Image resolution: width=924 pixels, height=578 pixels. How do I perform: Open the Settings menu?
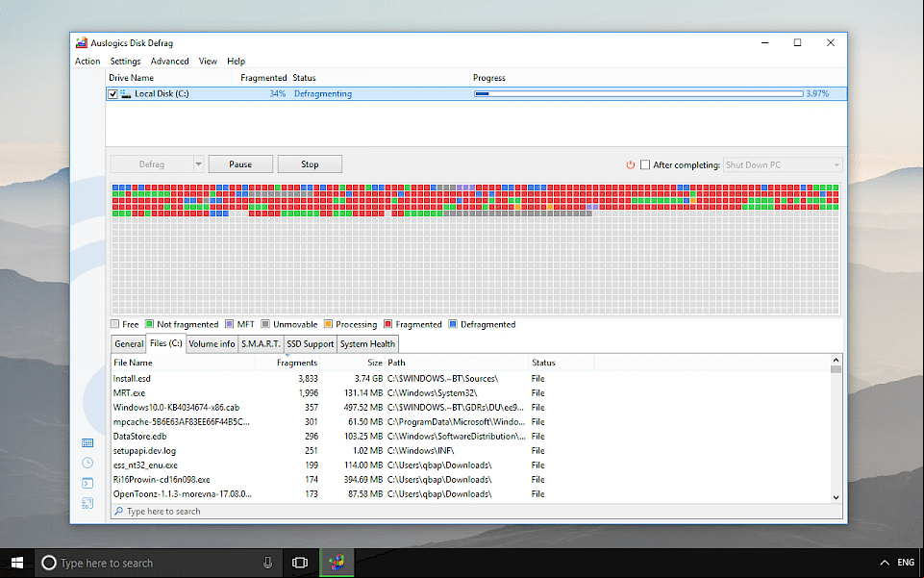coord(125,62)
